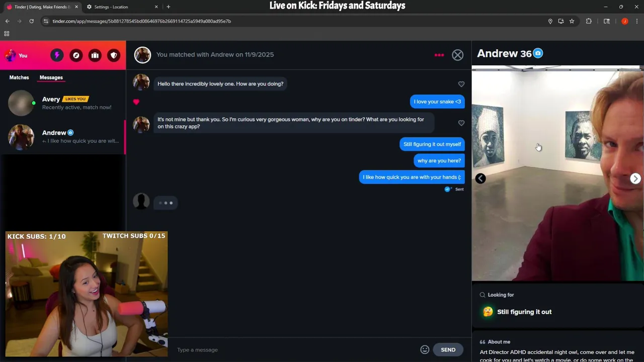
Task: Open the browser extensions puzzle icon
Action: 589,21
